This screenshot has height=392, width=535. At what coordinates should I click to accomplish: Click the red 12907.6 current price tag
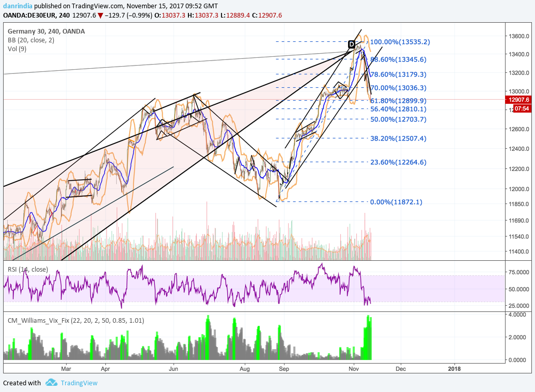pos(518,100)
